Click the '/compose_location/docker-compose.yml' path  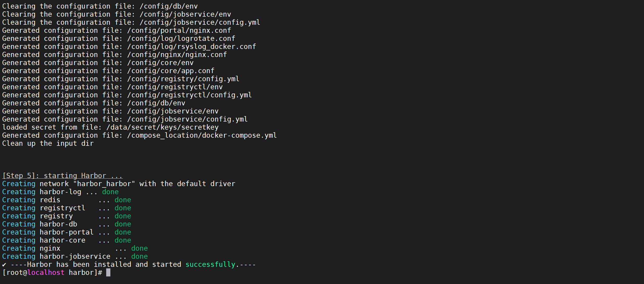pos(202,135)
